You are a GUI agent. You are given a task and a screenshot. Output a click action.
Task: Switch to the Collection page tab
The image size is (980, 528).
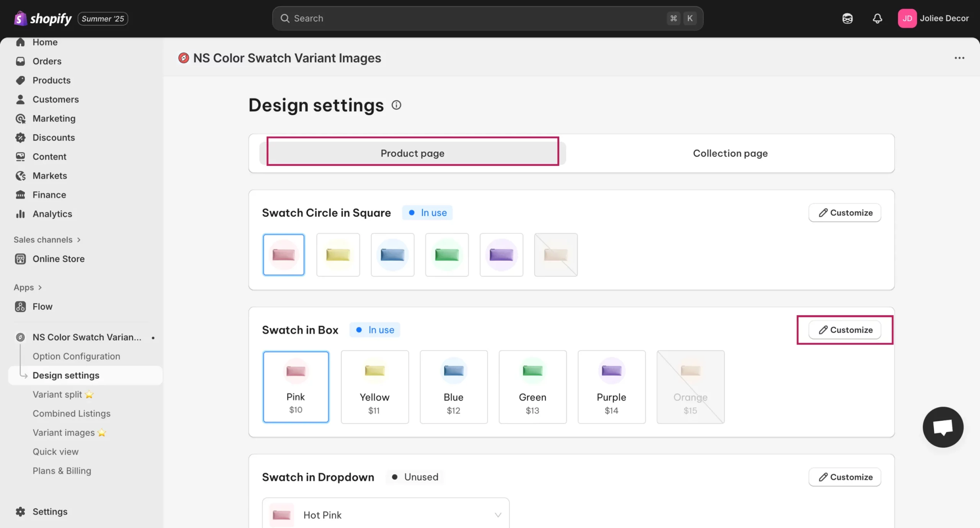tap(730, 153)
